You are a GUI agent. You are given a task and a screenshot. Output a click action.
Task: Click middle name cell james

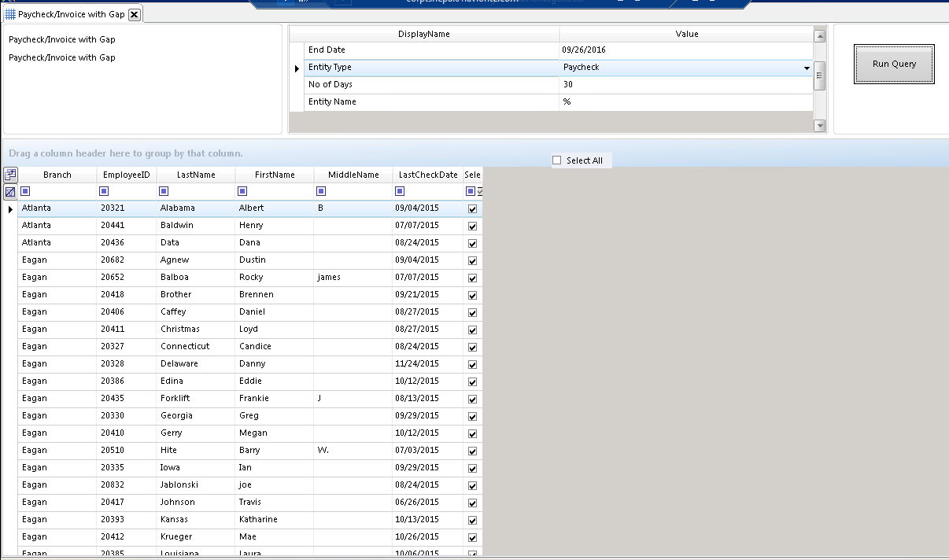pyautogui.click(x=353, y=277)
